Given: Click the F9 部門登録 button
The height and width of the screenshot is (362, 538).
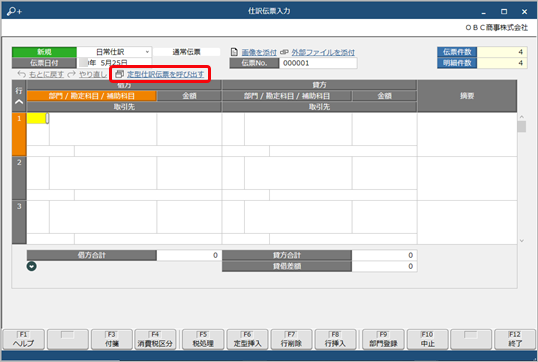Looking at the screenshot, I should [383, 339].
